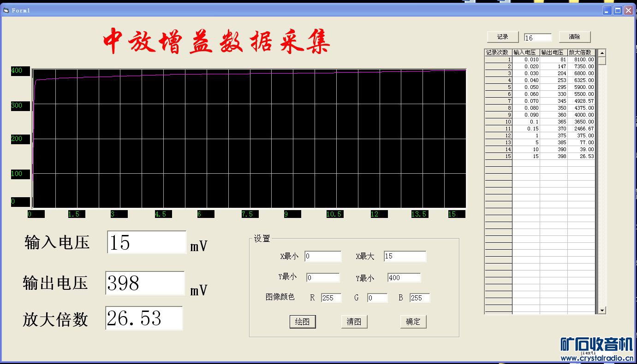
Task: Select table cell 4000.00
Action: click(581, 115)
